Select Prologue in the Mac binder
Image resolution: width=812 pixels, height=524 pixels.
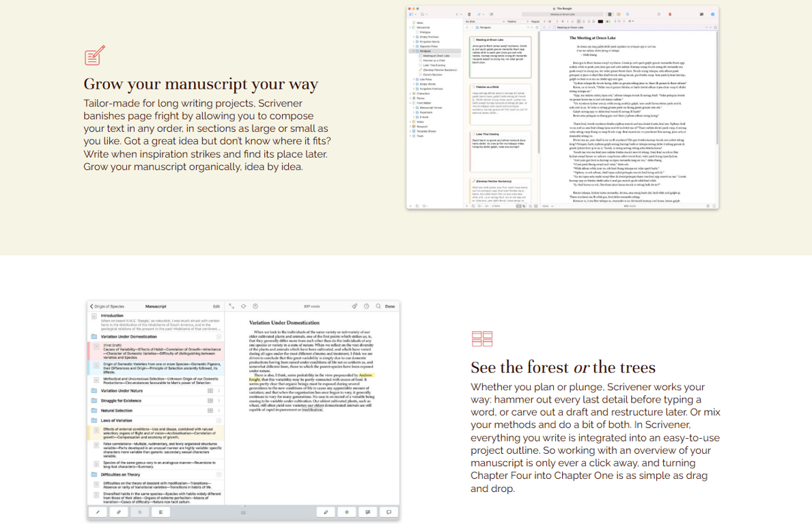[425, 32]
